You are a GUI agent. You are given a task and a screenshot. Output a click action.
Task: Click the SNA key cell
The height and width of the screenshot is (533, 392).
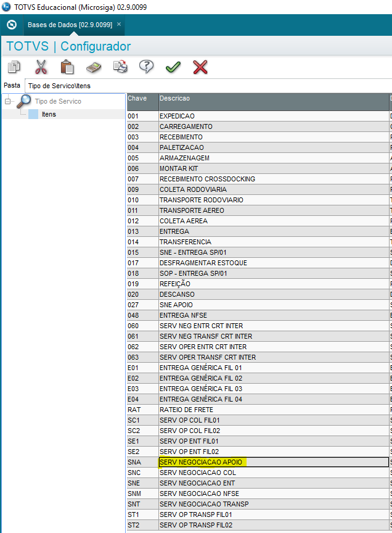pos(142,462)
